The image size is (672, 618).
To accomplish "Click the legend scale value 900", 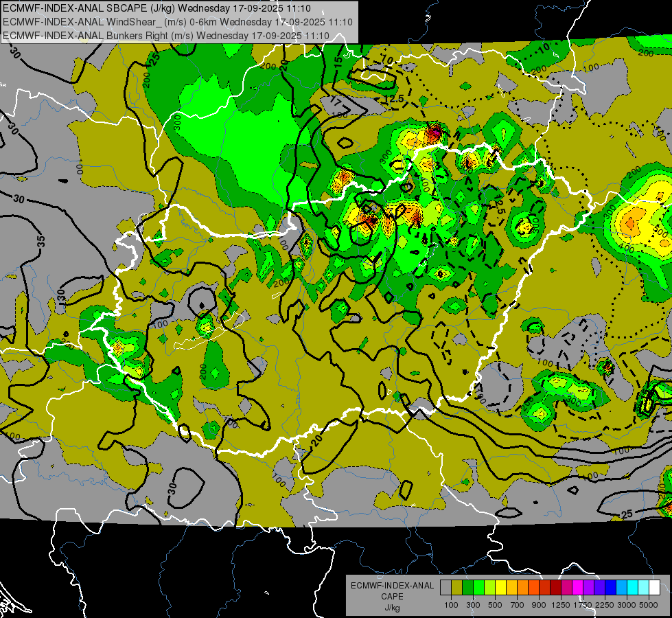I will (539, 605).
